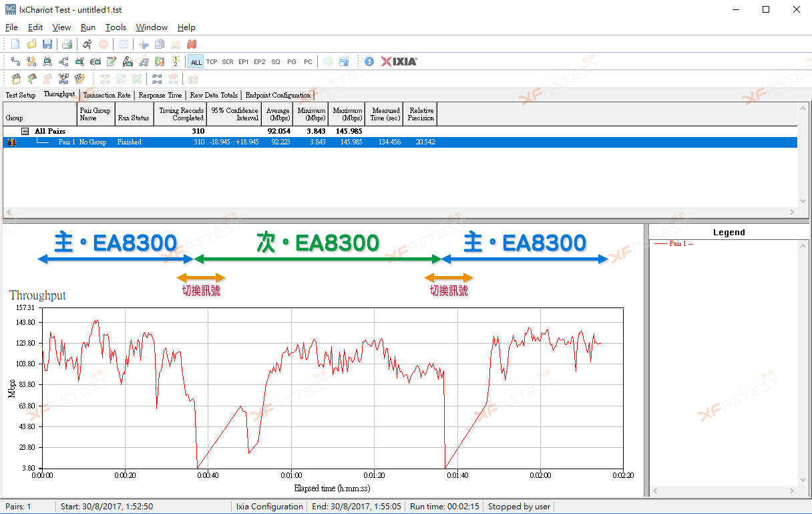Click the Copy icon in toolbar
The height and width of the screenshot is (514, 812).
160,44
